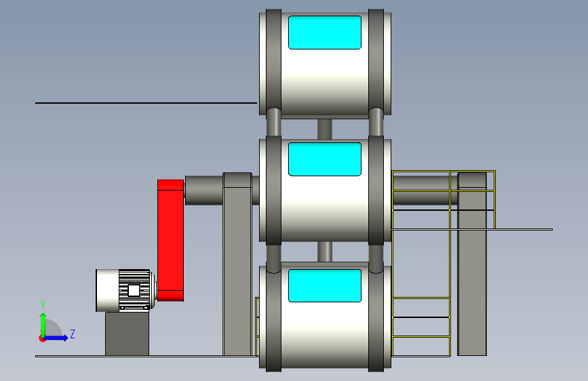Select the cyan panel on bottom drum
The width and height of the screenshot is (588, 381).
(x=325, y=285)
